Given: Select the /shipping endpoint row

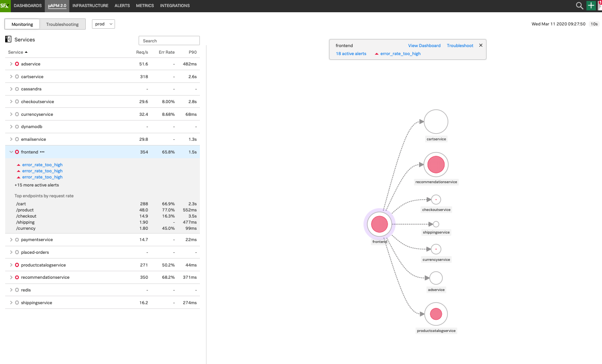Looking at the screenshot, I should 102,222.
